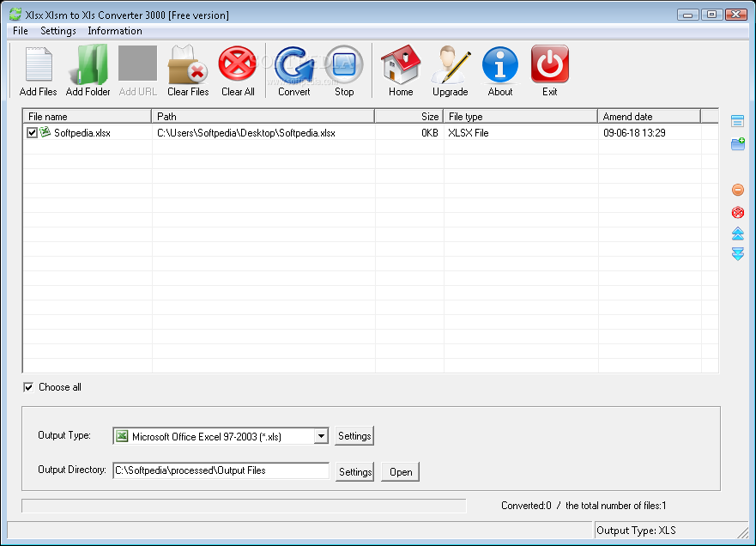Viewport: 756px width, 546px height.
Task: Click the Clear Files toolbar icon
Action: point(188,64)
